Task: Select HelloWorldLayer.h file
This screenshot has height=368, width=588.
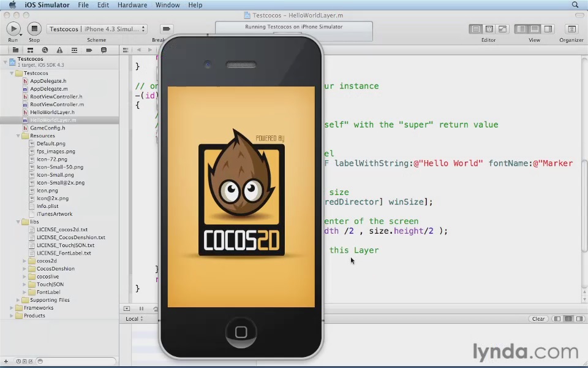Action: pos(52,112)
